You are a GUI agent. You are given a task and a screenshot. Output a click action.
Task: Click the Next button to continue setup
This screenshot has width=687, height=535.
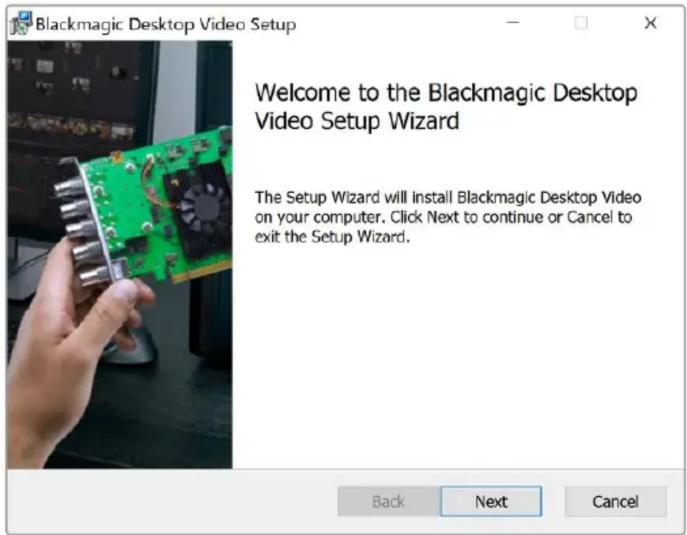[x=491, y=501]
